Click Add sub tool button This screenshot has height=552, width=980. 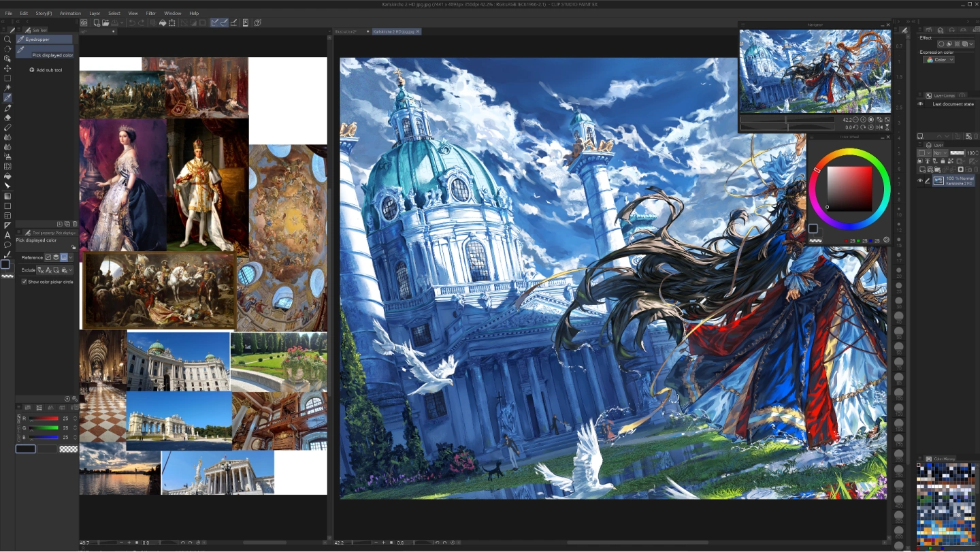[x=46, y=70]
